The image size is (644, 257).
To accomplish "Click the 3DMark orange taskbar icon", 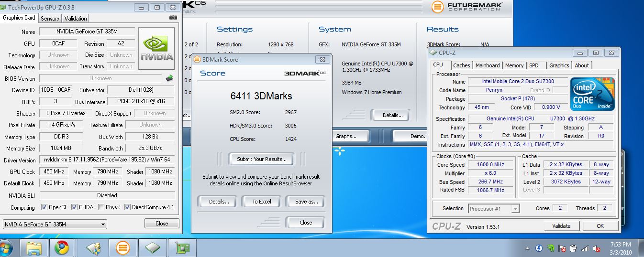I will pos(123,248).
